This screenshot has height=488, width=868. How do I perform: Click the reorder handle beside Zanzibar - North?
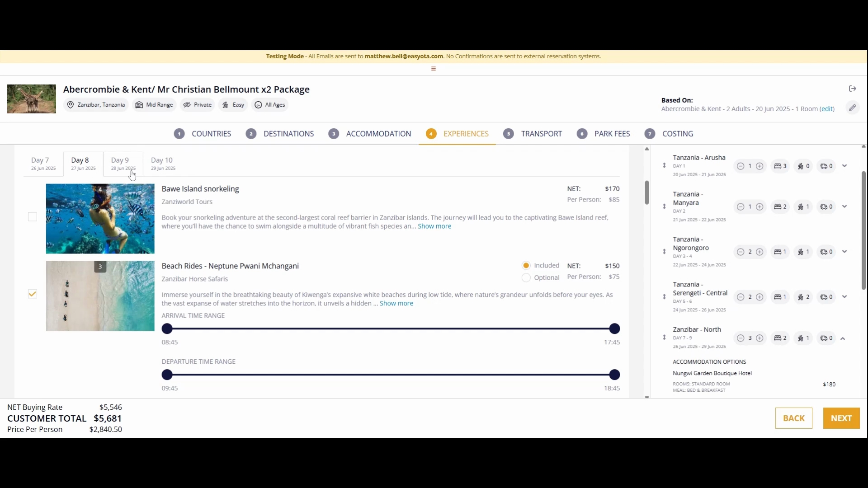pyautogui.click(x=664, y=338)
